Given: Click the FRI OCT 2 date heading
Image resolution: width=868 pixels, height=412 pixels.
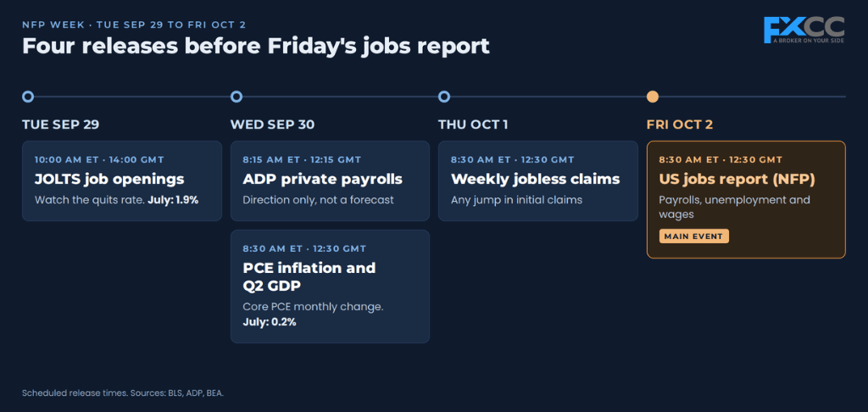Looking at the screenshot, I should [x=680, y=125].
